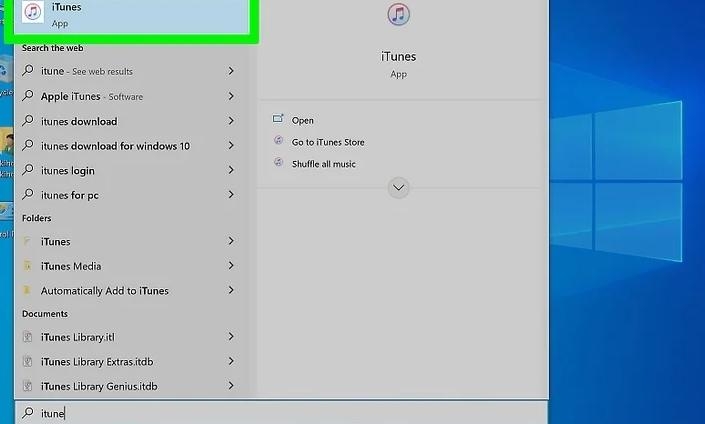Select the 'itunes for pc' search suggestion
The height and width of the screenshot is (424, 705).
(69, 195)
